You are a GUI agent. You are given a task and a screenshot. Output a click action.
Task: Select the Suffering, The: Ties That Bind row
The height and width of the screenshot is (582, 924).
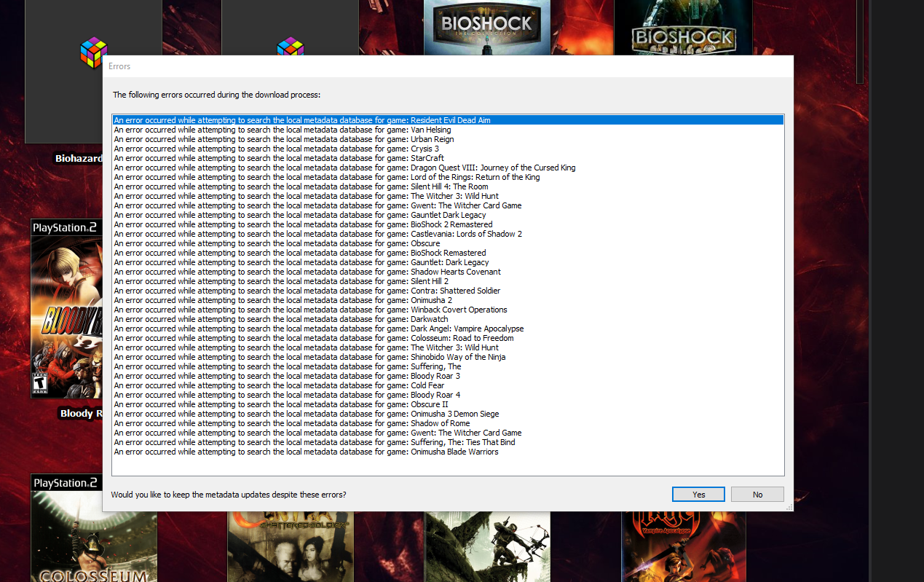click(x=448, y=442)
